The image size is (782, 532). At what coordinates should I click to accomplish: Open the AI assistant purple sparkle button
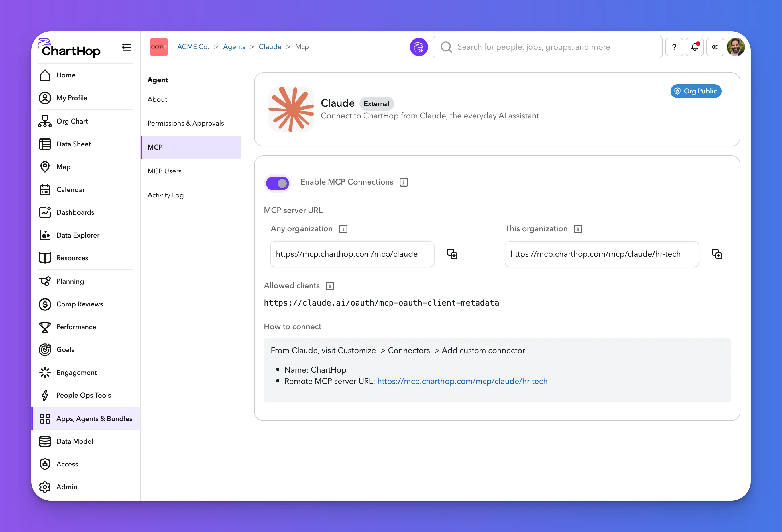pyautogui.click(x=419, y=47)
